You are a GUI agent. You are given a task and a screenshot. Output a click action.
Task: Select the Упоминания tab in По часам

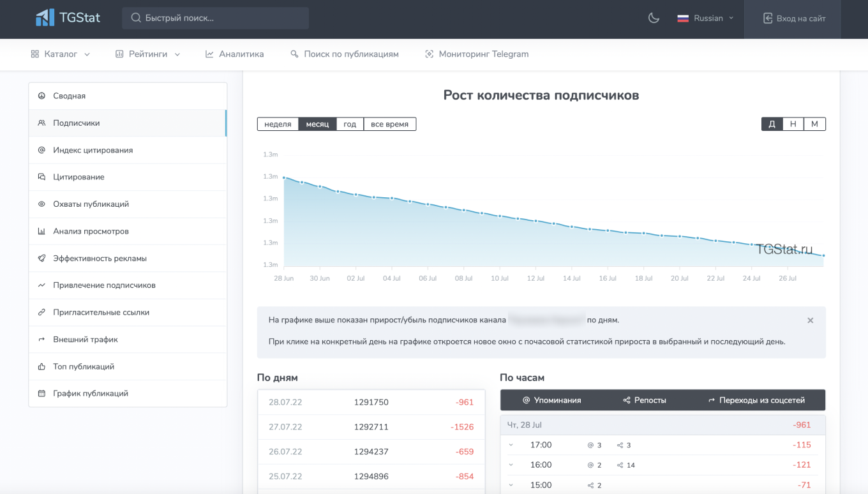552,400
